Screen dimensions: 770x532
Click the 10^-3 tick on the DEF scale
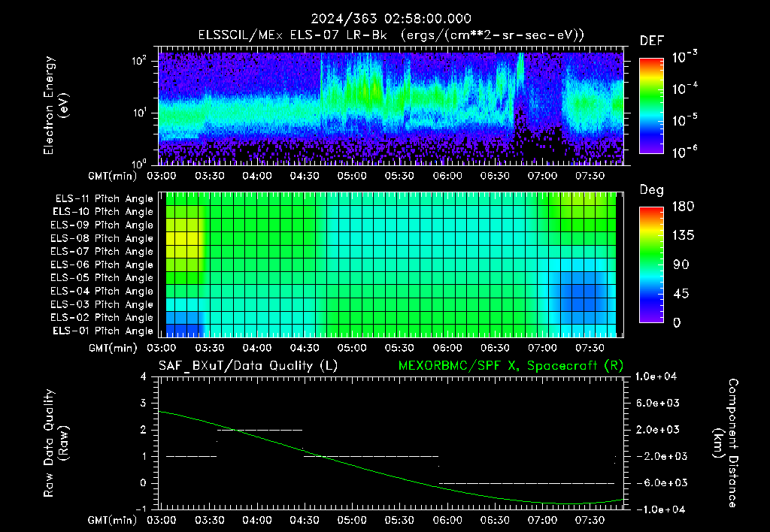click(684, 57)
